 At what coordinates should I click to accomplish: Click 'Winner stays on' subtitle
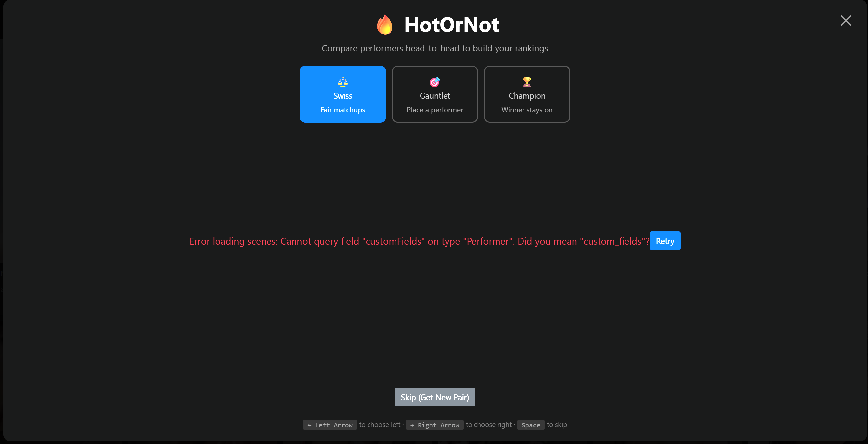click(x=527, y=110)
